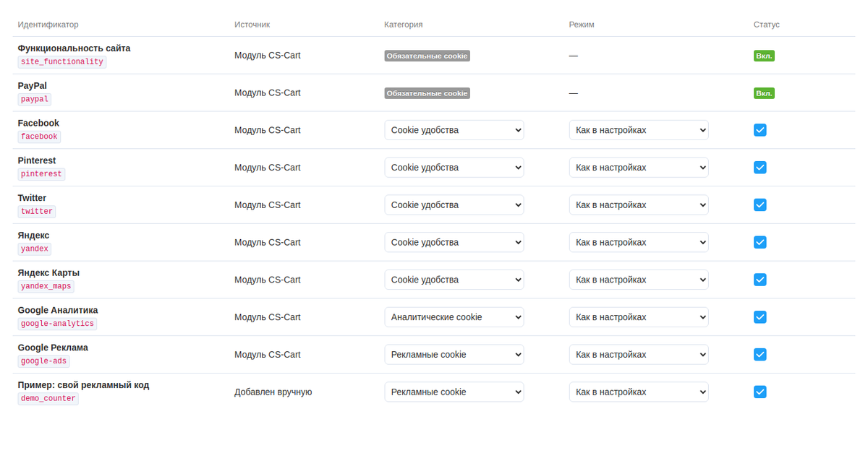
Task: Uncheck the demo_counter status checkbox
Action: [x=759, y=392]
